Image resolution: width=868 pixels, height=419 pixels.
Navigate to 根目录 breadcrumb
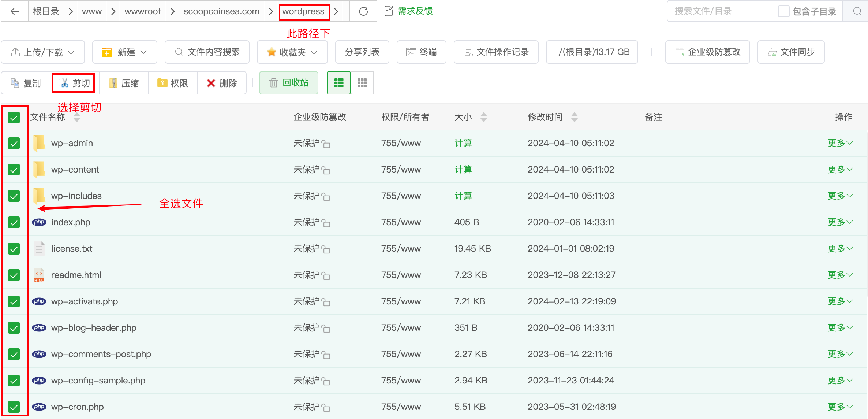pyautogui.click(x=46, y=11)
